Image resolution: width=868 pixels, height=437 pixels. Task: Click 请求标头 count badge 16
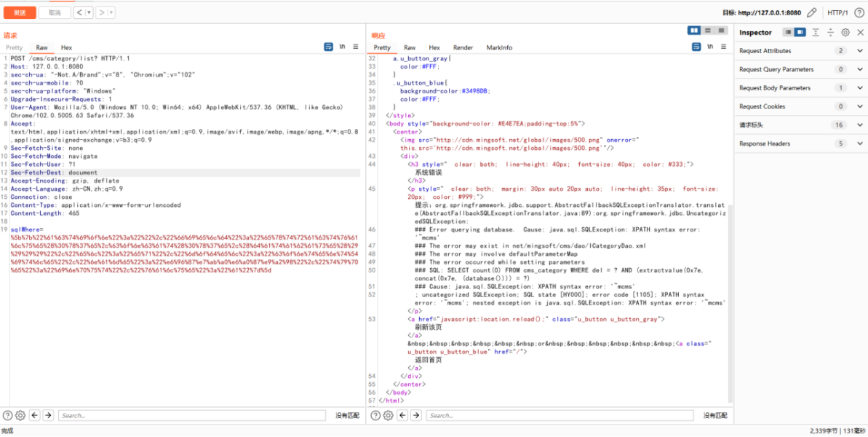(839, 125)
